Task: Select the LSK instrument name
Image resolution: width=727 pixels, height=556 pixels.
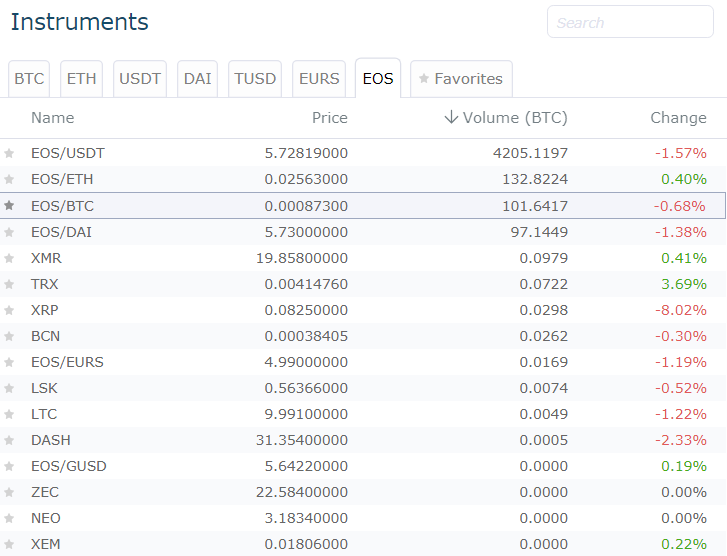Action: [x=44, y=388]
